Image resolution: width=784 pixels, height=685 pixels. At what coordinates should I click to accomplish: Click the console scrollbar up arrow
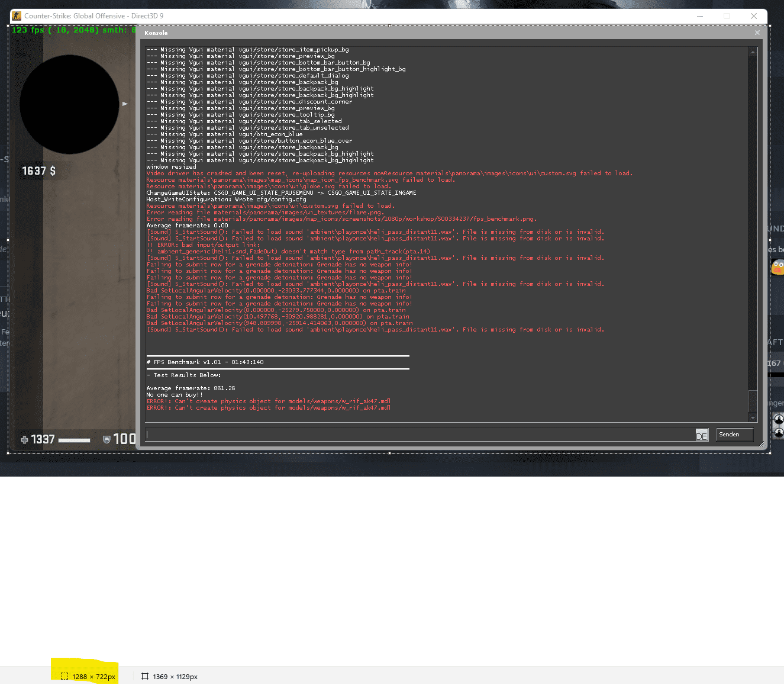click(x=753, y=52)
